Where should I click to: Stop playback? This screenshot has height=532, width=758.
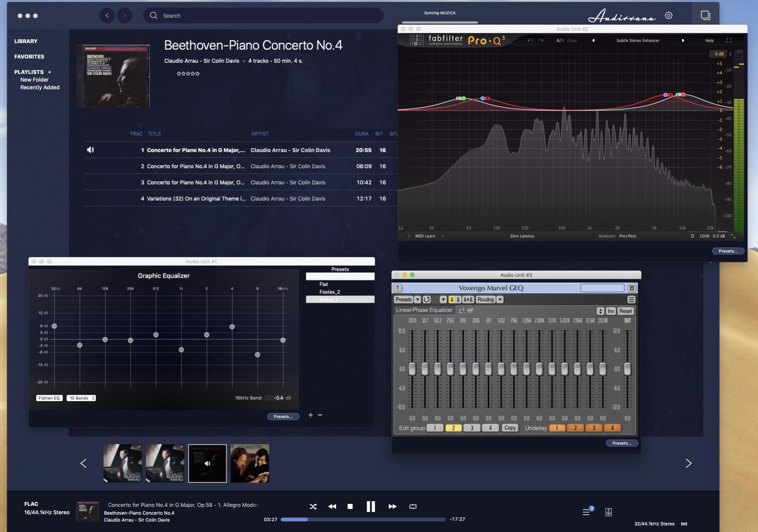(x=350, y=507)
